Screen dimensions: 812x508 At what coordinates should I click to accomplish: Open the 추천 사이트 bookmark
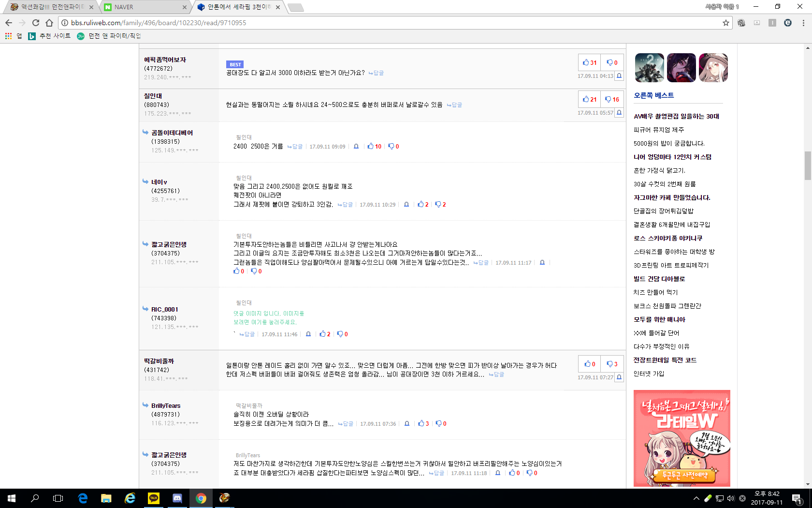pos(50,36)
